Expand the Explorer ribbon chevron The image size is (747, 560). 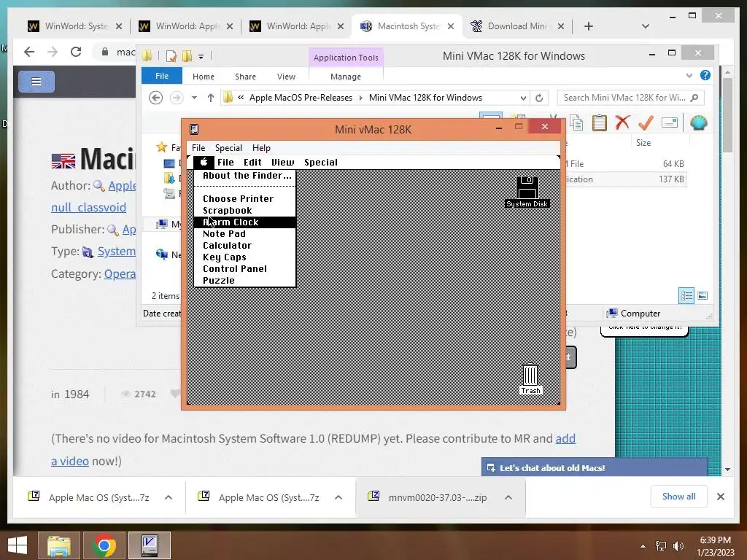pyautogui.click(x=689, y=76)
